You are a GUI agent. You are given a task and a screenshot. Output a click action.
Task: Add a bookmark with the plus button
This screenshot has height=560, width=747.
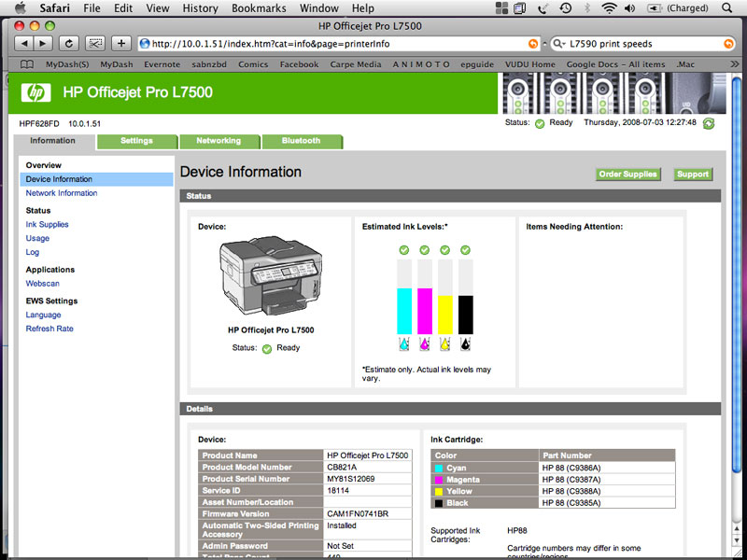pyautogui.click(x=121, y=44)
